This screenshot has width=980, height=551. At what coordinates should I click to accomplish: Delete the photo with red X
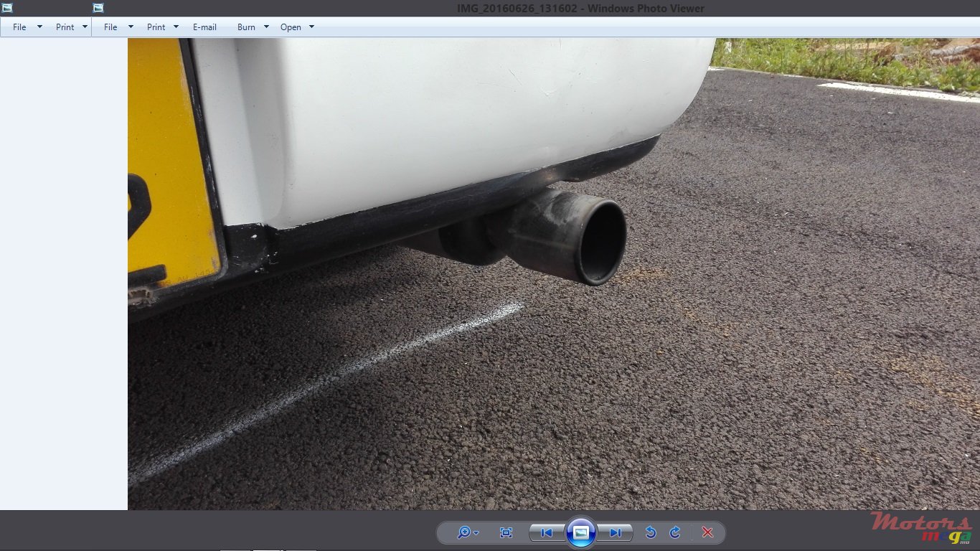707,532
